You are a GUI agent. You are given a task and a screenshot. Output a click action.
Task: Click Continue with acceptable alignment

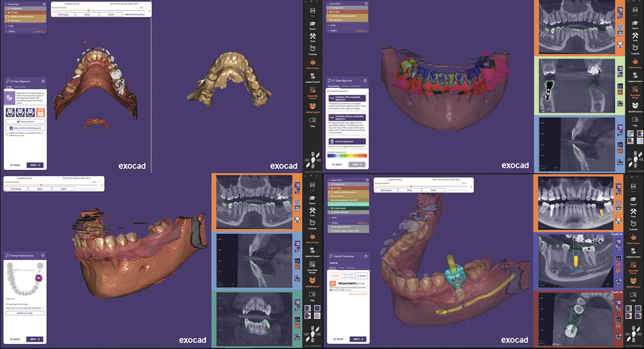347,98
